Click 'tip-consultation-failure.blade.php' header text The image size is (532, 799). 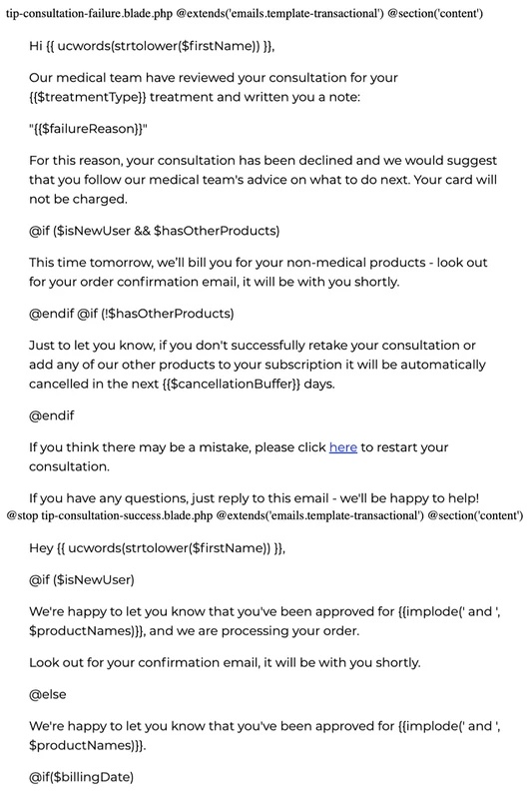tap(89, 13)
